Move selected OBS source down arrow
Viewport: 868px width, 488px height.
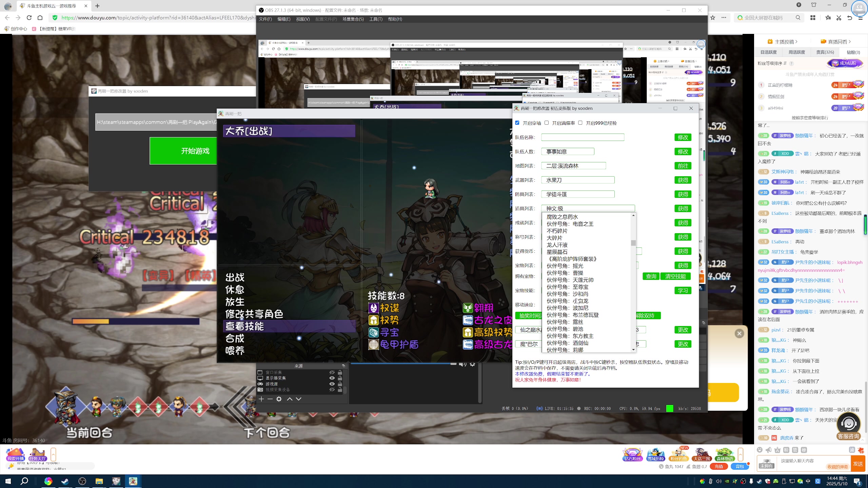(x=298, y=399)
